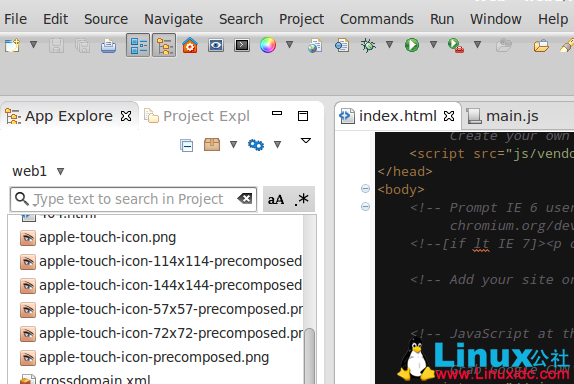Image resolution: width=574 pixels, height=384 pixels.
Task: Select apple-touch-icon-57x57-precomposed file
Action: [x=161, y=309]
